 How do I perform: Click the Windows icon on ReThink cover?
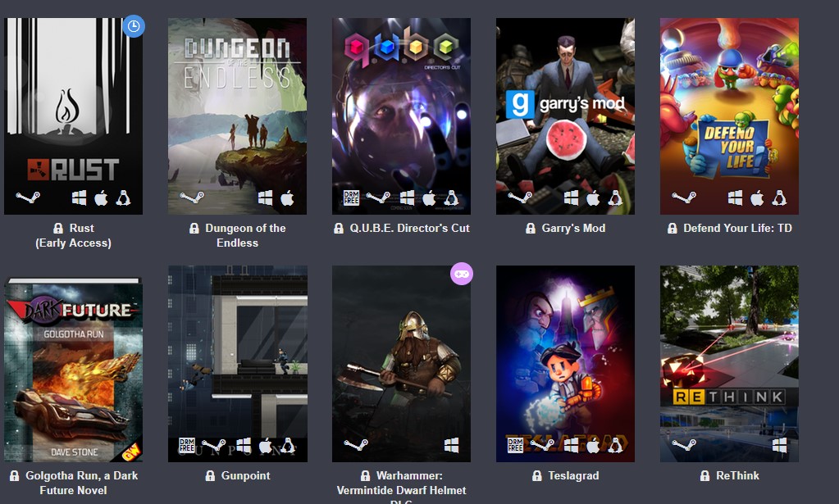[780, 445]
